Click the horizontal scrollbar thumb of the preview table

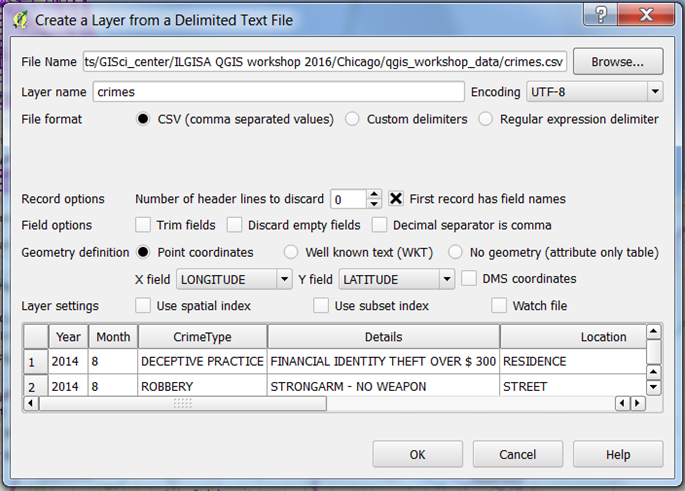183,403
